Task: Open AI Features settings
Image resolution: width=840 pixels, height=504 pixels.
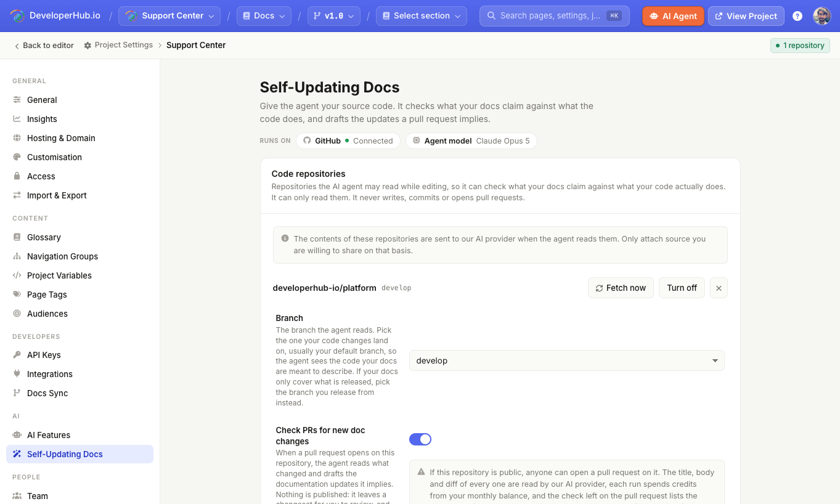Action: 80,435
